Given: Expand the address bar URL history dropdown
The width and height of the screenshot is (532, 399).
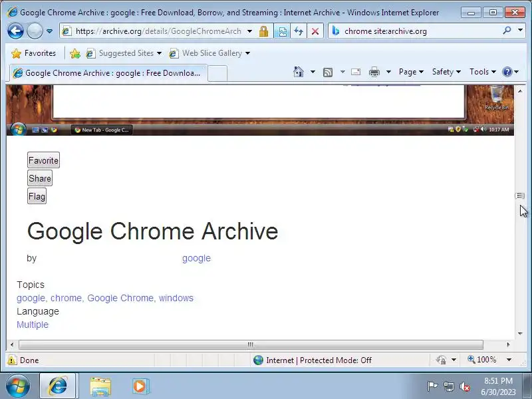Looking at the screenshot, I should (250, 31).
